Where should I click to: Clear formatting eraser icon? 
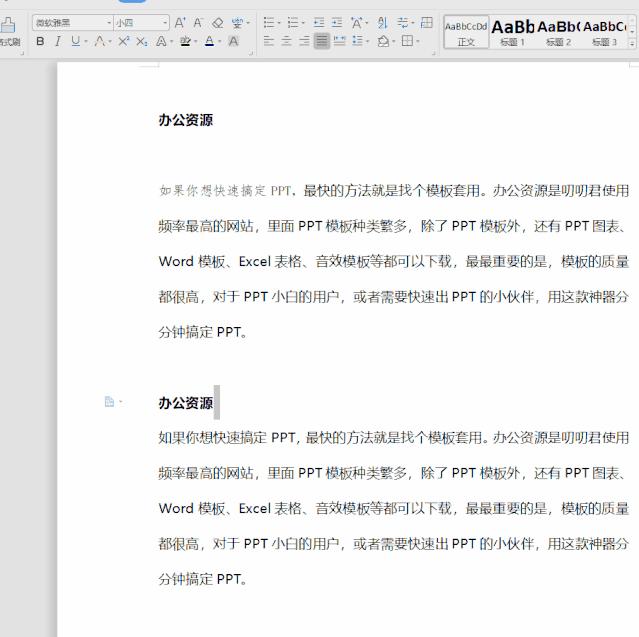[x=218, y=23]
